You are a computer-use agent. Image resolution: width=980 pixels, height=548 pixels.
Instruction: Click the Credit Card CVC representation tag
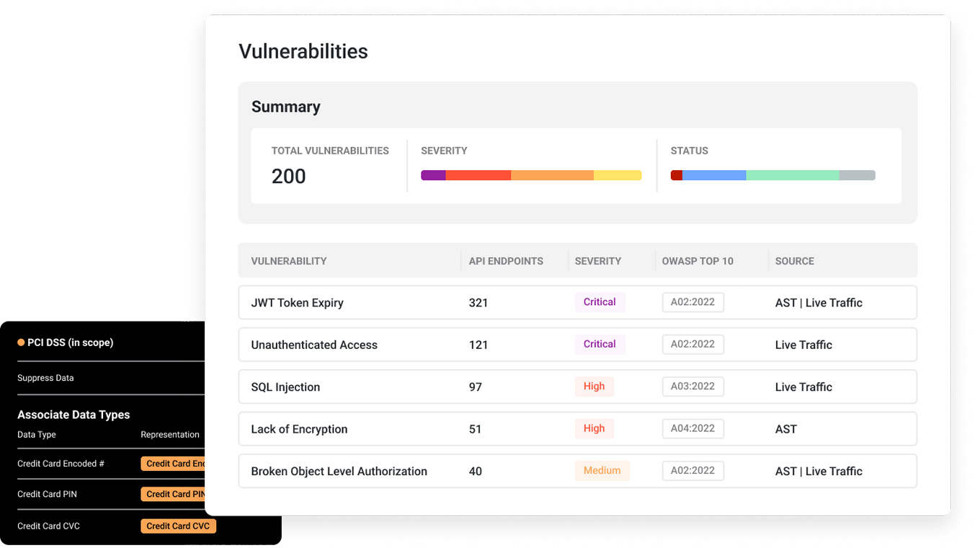[178, 526]
